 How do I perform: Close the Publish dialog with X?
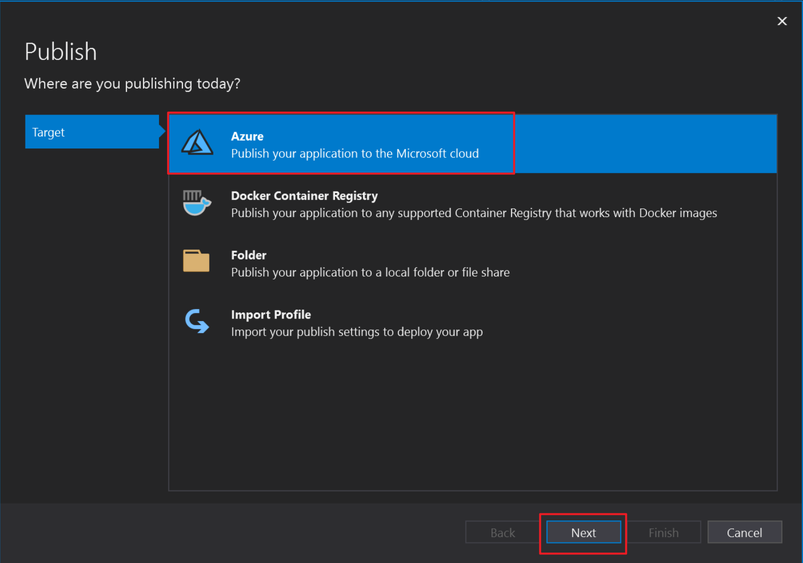(x=782, y=21)
